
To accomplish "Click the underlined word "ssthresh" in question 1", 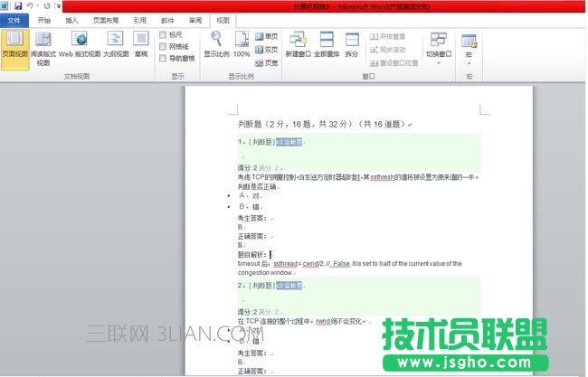I will 382,177.
